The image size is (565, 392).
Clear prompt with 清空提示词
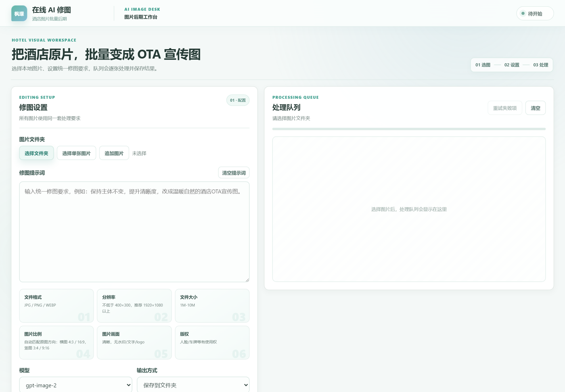coord(234,173)
